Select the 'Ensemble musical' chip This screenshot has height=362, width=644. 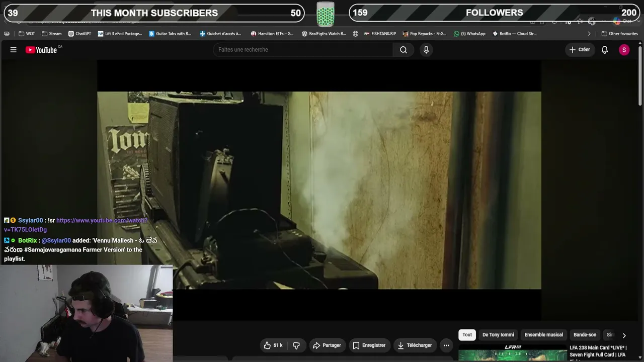[x=543, y=335]
